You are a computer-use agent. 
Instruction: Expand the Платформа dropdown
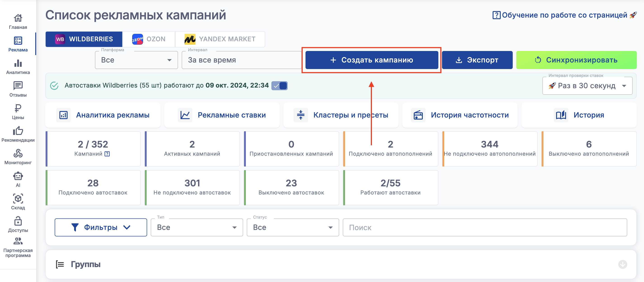[136, 60]
